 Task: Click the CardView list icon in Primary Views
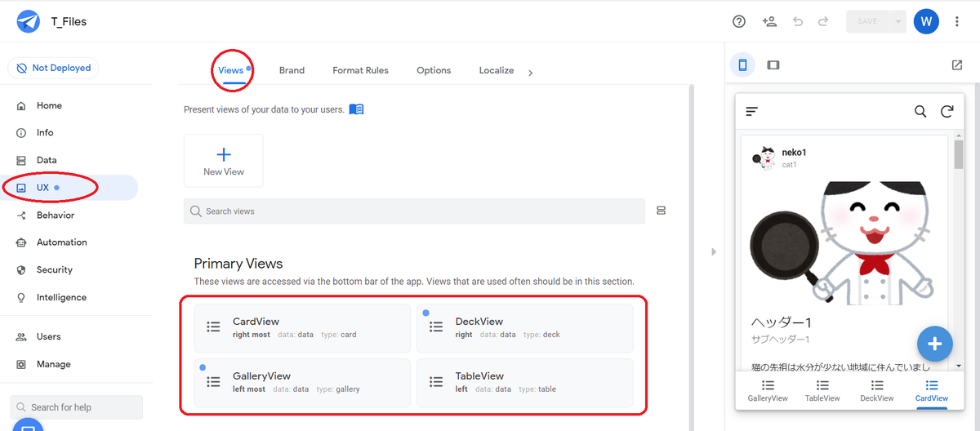click(x=213, y=327)
